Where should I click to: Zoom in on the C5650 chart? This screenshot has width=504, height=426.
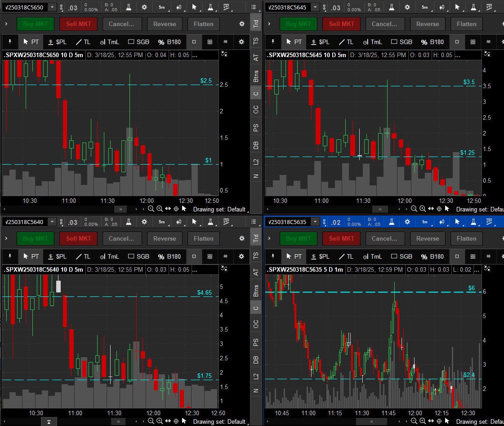point(160,209)
